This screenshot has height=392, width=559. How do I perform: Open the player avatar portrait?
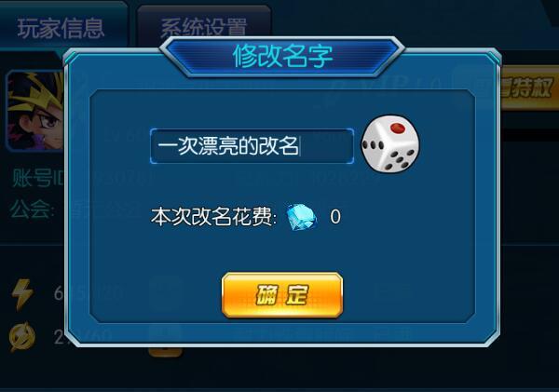point(35,111)
